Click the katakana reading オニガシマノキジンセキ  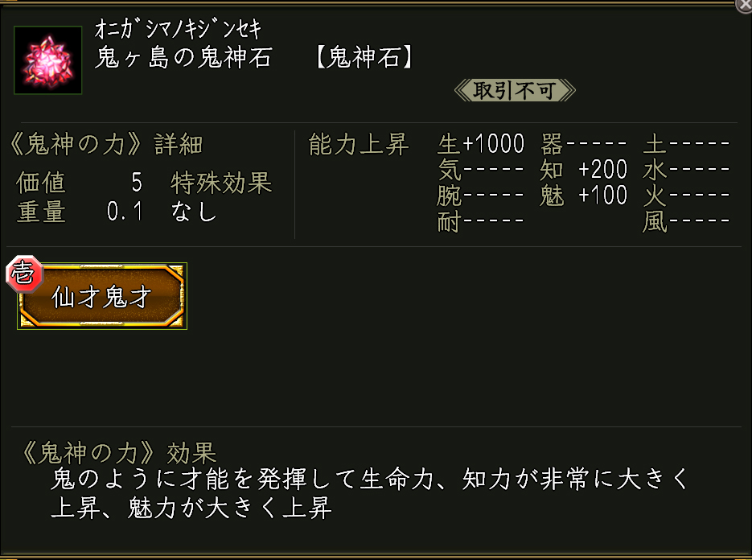point(178,31)
